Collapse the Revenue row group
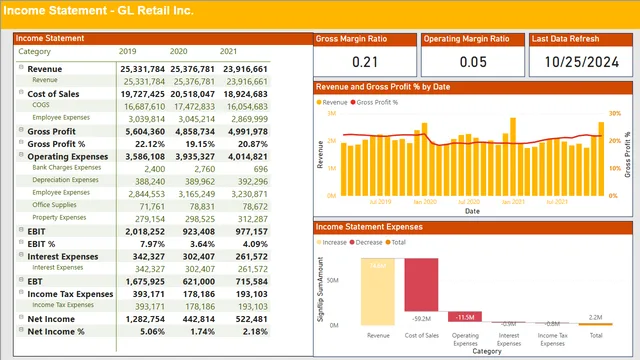 coord(21,67)
